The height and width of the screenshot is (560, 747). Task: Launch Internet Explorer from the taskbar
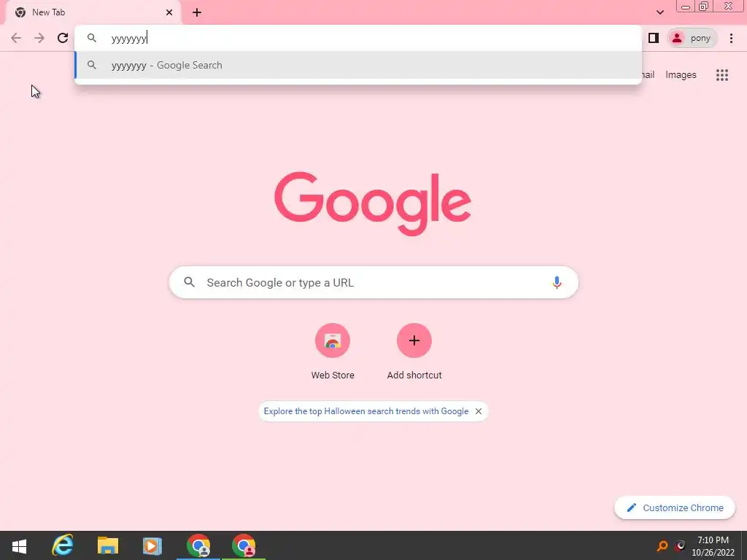coord(63,545)
